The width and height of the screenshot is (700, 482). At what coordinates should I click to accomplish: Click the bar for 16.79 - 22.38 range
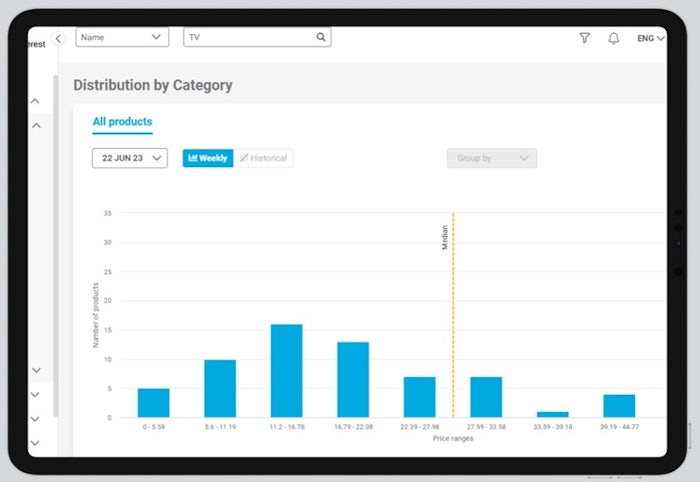pyautogui.click(x=352, y=379)
